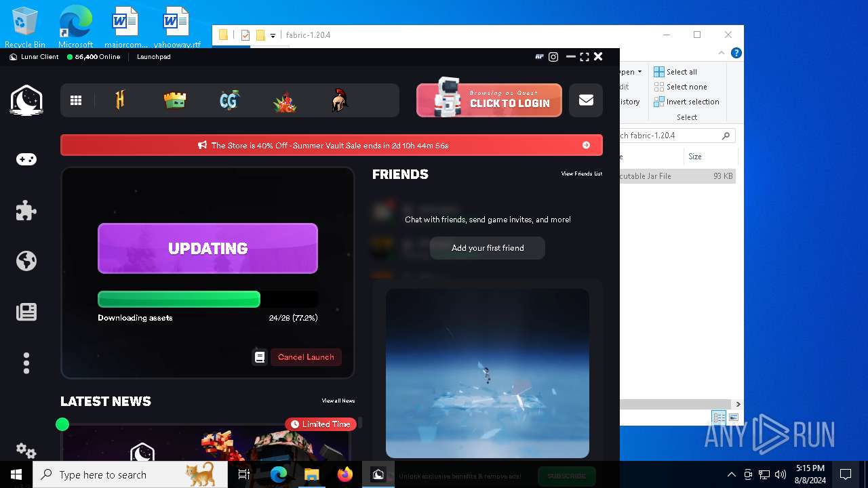Open File Explorer from the taskbar
Viewport: 868px width, 488px height.
click(x=312, y=474)
